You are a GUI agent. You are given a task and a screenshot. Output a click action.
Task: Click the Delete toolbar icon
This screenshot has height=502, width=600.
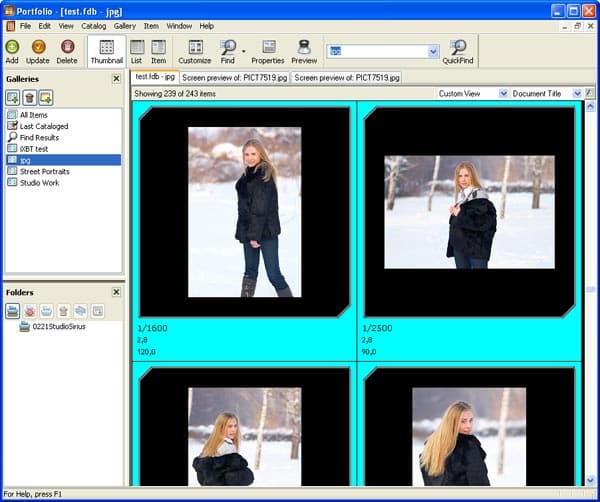[67, 47]
